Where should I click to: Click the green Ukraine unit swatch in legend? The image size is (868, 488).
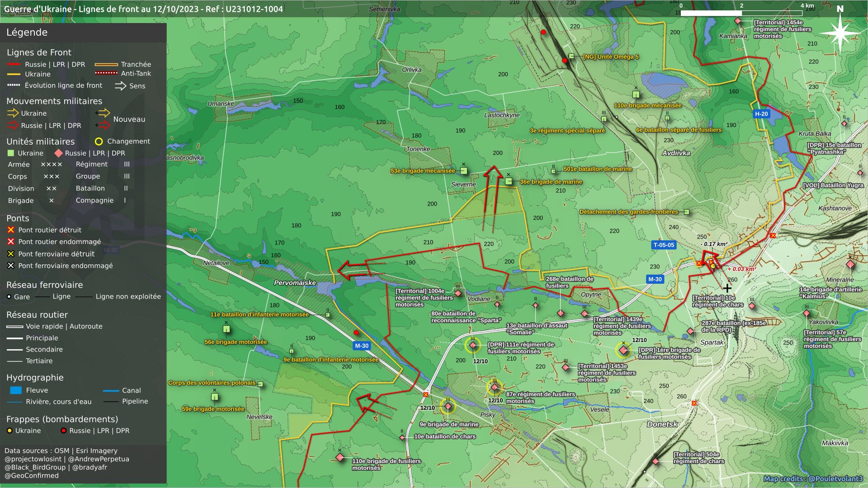click(x=11, y=153)
